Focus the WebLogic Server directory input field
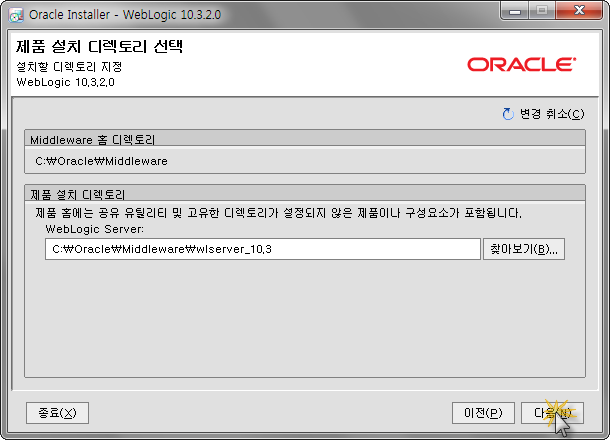The height and width of the screenshot is (440, 610). (x=263, y=249)
